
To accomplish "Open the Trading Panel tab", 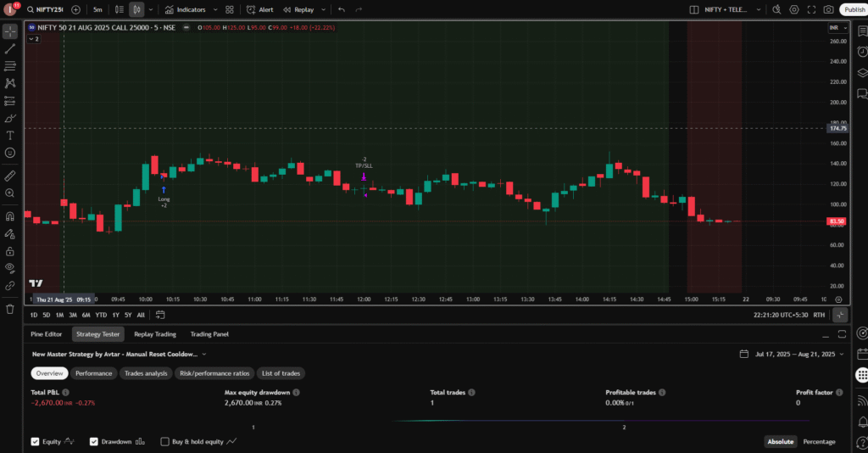I will (209, 334).
